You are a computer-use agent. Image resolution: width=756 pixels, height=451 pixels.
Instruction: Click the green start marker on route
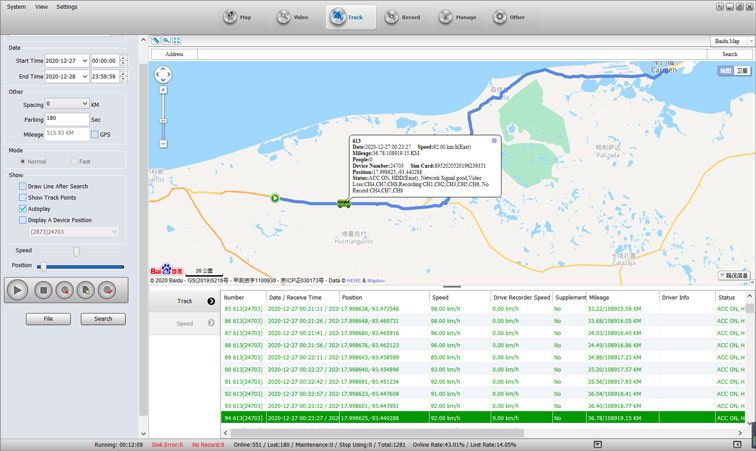tap(274, 198)
